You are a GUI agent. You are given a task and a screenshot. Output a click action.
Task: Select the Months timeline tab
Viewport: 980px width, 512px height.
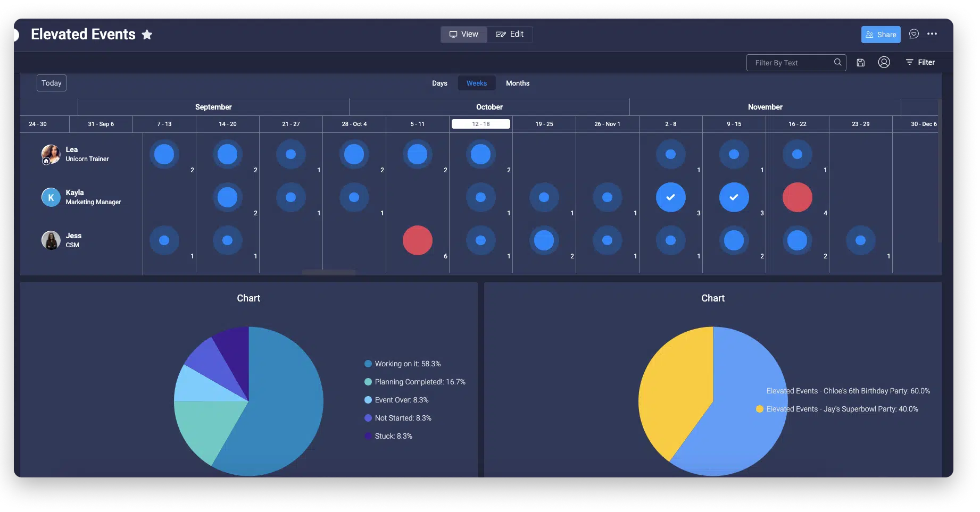(517, 83)
